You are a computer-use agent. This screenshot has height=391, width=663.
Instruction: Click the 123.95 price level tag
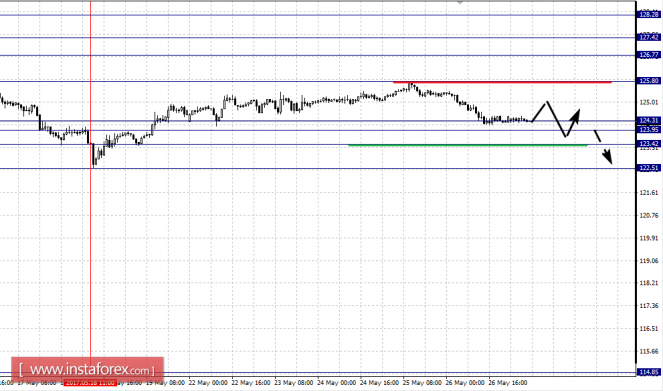649,130
